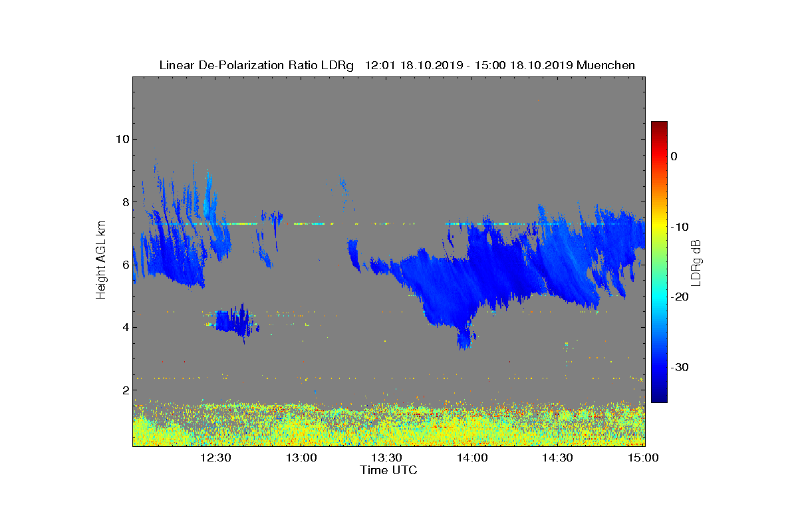Image resolution: width=798 pixels, height=532 pixels.
Task: Click the yellow-green boundary layer near the ground
Action: (389, 426)
